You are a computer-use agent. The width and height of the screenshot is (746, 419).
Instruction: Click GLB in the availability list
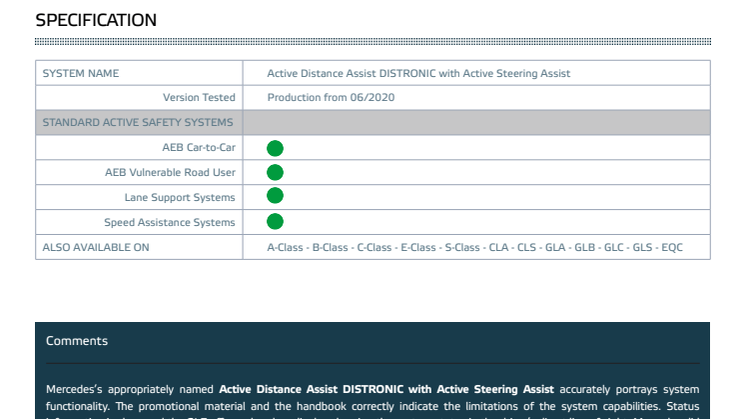[x=584, y=247]
